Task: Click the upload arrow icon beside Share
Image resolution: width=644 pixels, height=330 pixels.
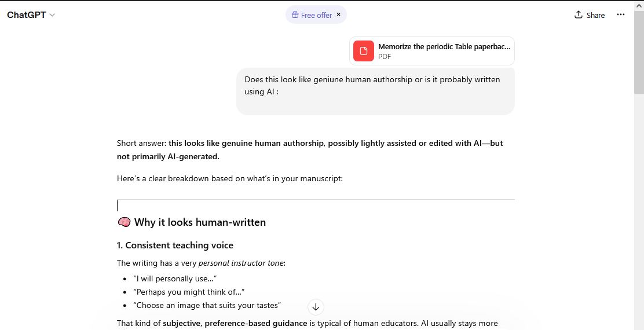Action: pyautogui.click(x=578, y=15)
